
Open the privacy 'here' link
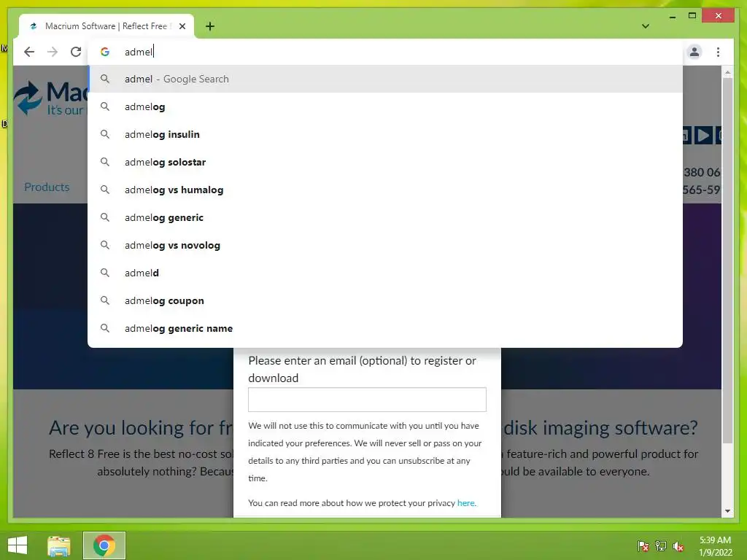coord(466,503)
